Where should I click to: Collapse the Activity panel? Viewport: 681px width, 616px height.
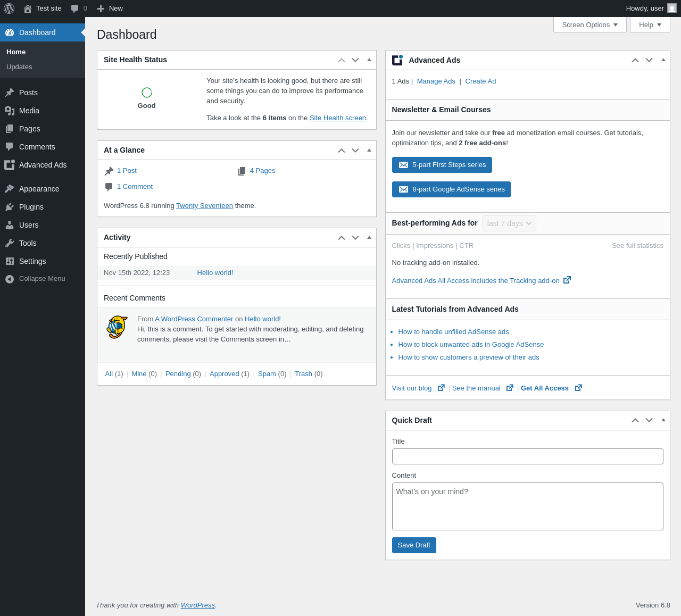point(369,238)
